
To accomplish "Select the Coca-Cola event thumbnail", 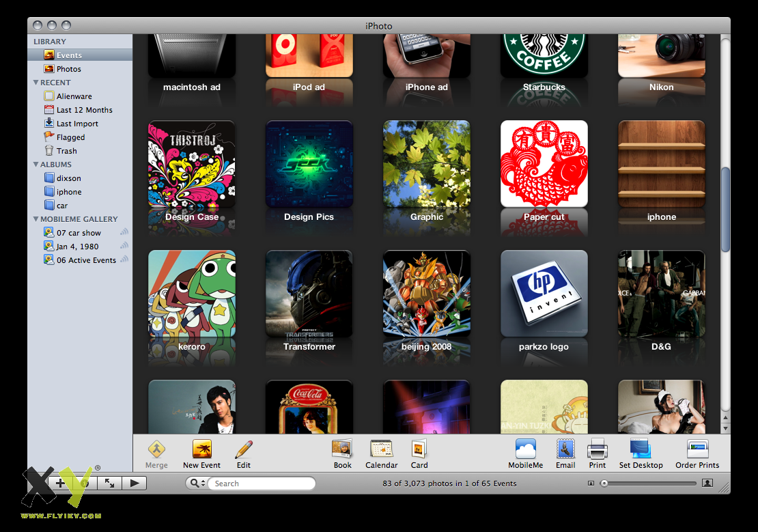I will [x=309, y=407].
